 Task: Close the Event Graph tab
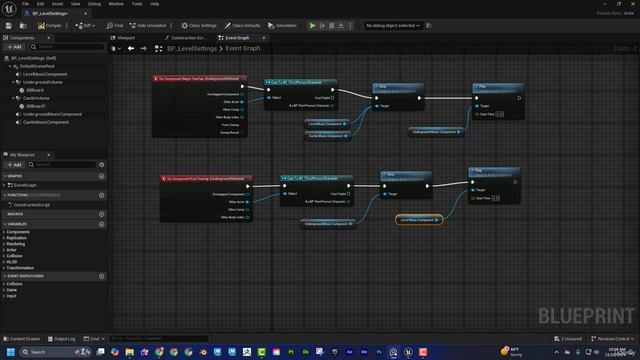point(264,38)
